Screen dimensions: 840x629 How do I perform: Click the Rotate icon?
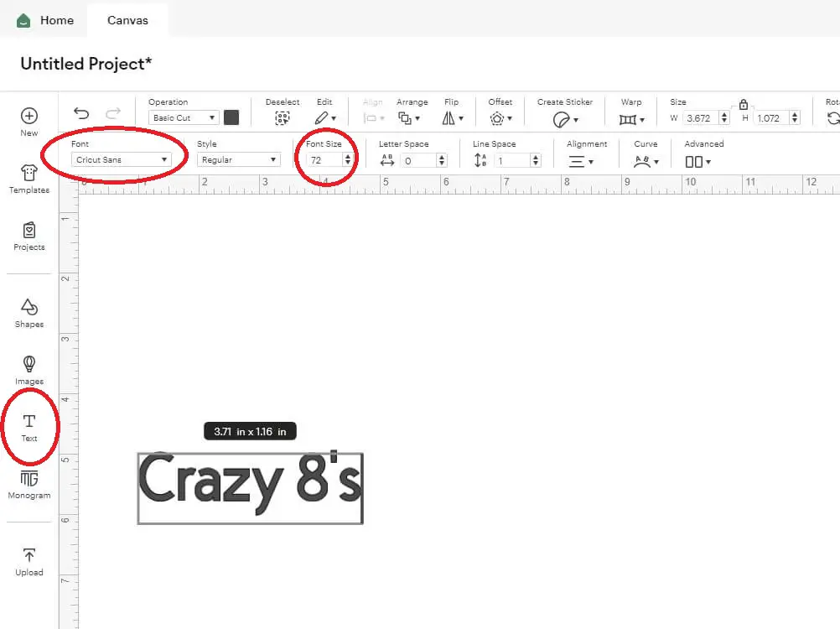tap(833, 118)
